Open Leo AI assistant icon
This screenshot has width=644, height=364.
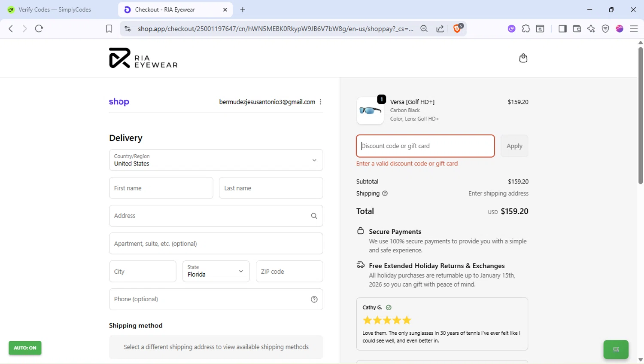click(591, 29)
